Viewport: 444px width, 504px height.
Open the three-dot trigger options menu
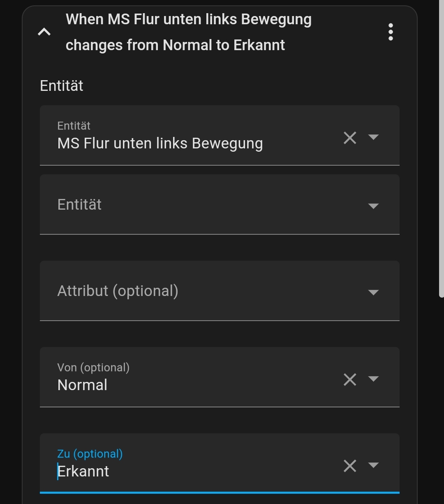click(x=390, y=32)
